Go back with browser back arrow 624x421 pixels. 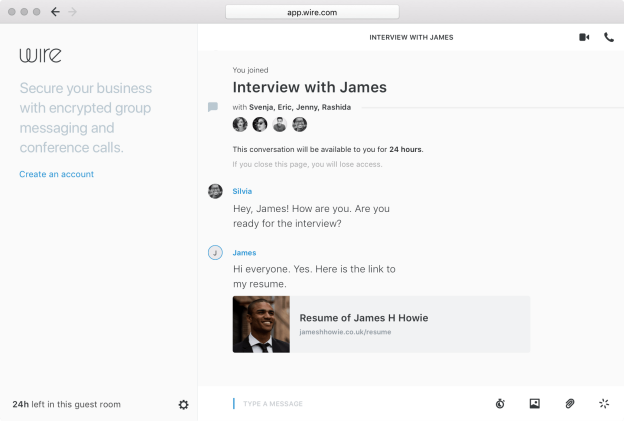(54, 12)
